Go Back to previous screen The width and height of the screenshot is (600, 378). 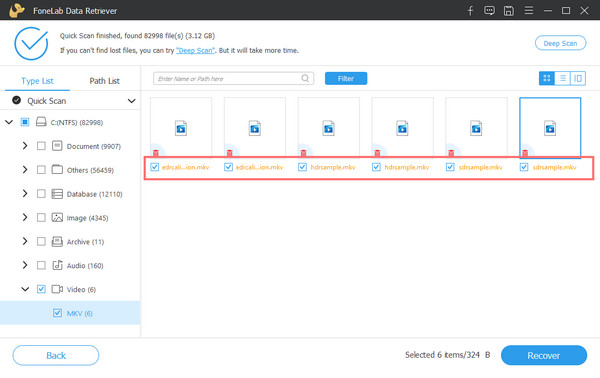56,355
